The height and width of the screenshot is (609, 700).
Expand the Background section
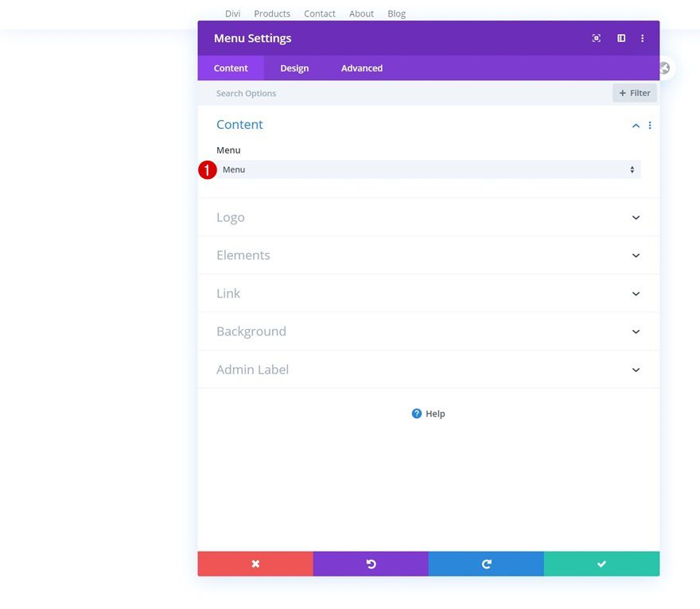click(428, 331)
